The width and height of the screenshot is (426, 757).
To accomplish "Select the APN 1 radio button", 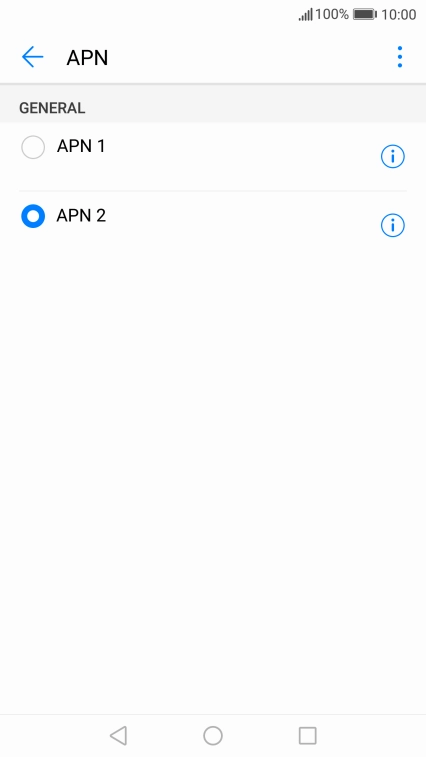I will coord(33,147).
